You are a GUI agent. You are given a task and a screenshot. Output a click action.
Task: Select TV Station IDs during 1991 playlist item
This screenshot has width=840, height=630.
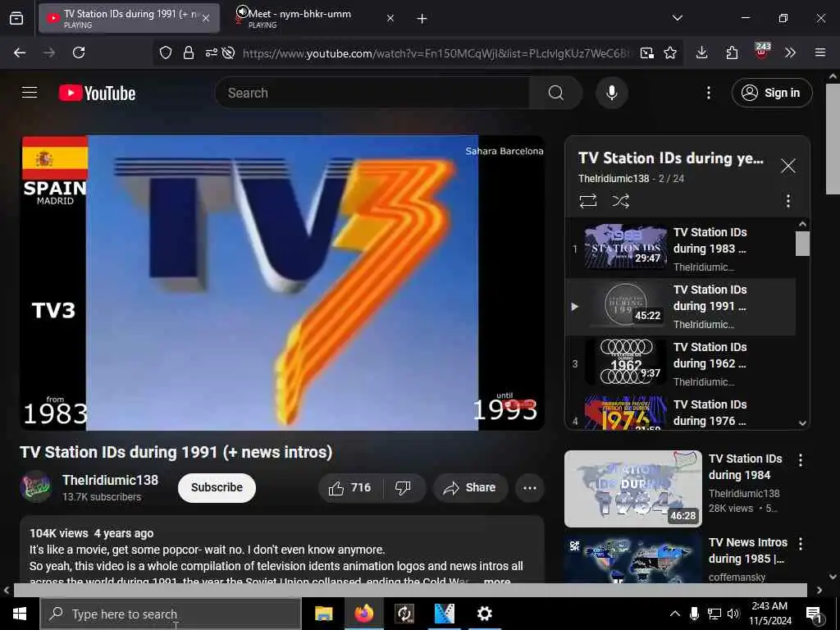pos(680,307)
